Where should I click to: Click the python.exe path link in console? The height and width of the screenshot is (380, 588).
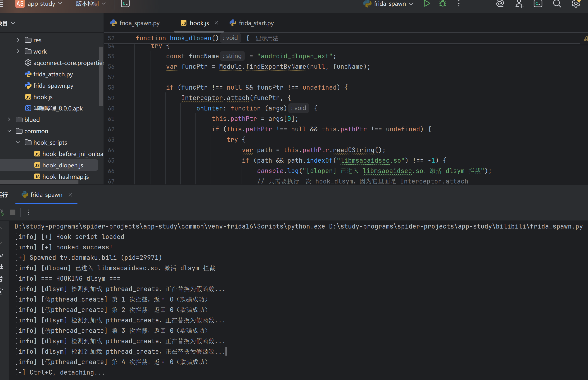pos(170,227)
